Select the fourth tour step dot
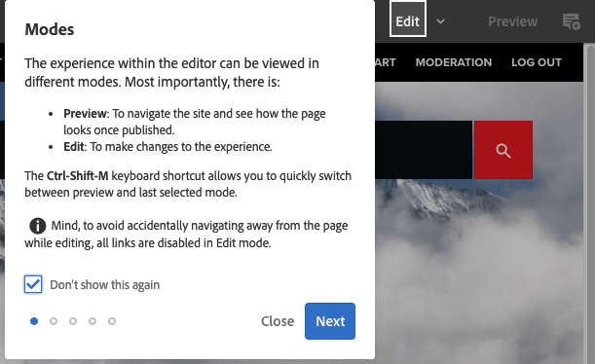The image size is (595, 364). 93,321
